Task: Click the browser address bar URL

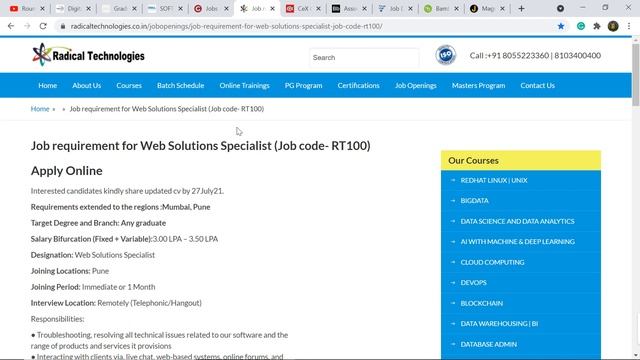Action: (227, 26)
